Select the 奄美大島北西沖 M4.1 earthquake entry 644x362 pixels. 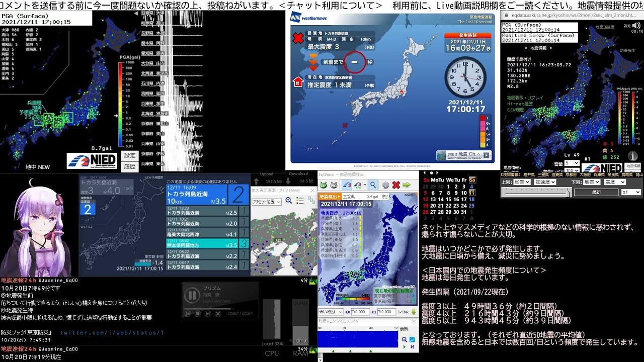[202, 234]
